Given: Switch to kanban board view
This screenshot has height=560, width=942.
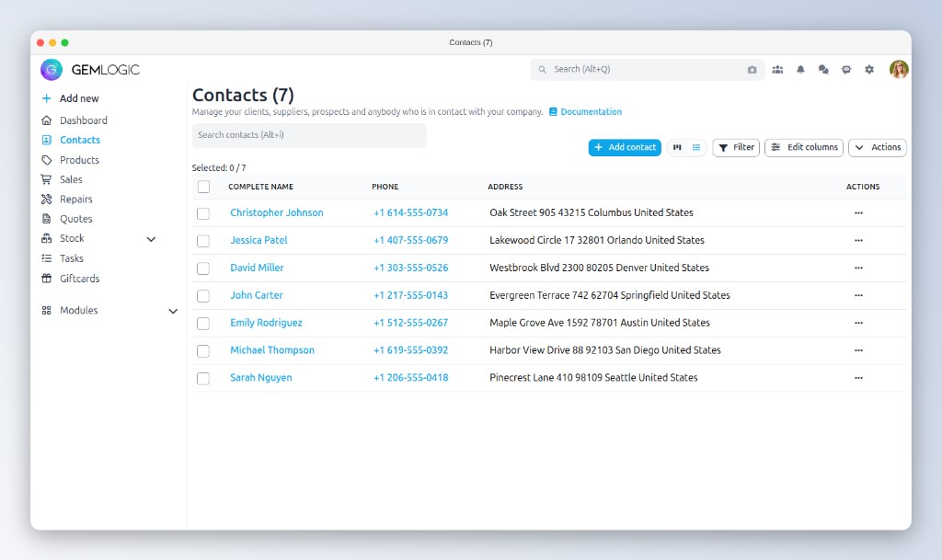Looking at the screenshot, I should pos(678,147).
